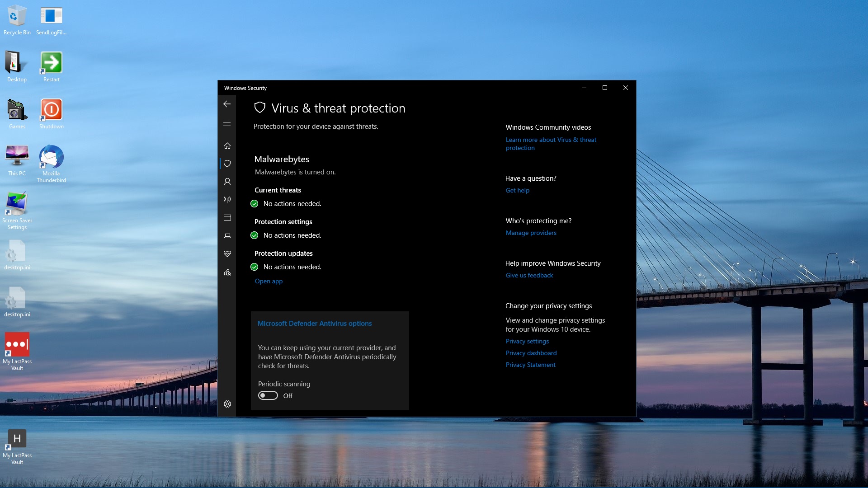Click the Open app link
The width and height of the screenshot is (868, 488).
click(269, 281)
